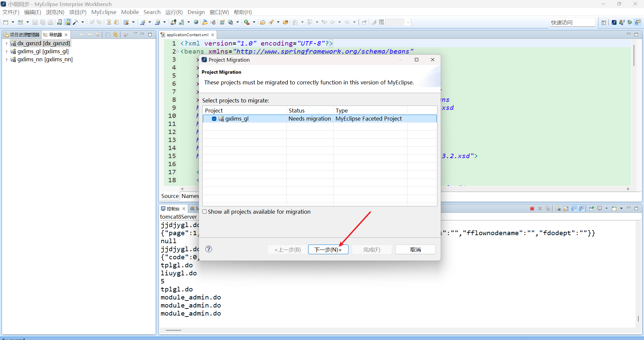The image size is (644, 340).
Task: Click the 取消 button
Action: (x=415, y=250)
